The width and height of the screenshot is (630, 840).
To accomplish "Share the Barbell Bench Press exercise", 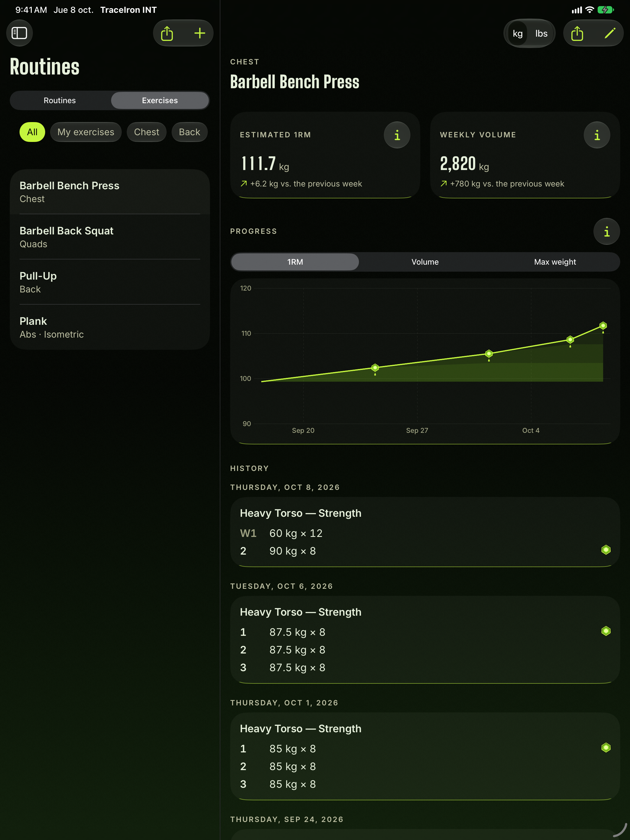I will click(577, 33).
